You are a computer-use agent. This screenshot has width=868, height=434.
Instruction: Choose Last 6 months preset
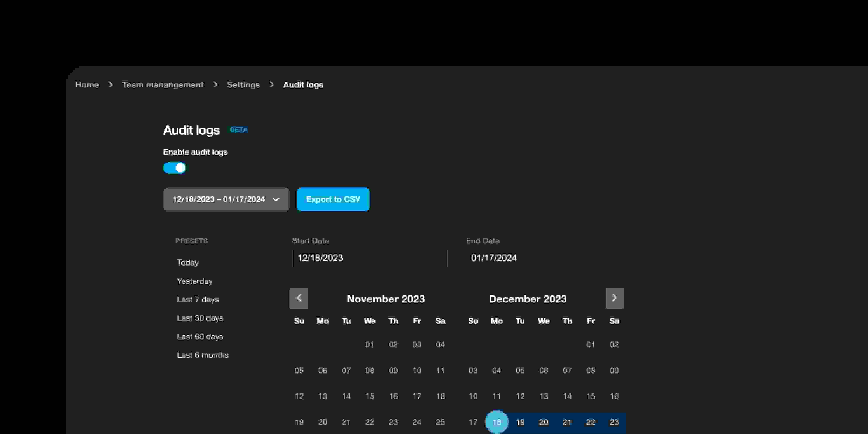203,355
